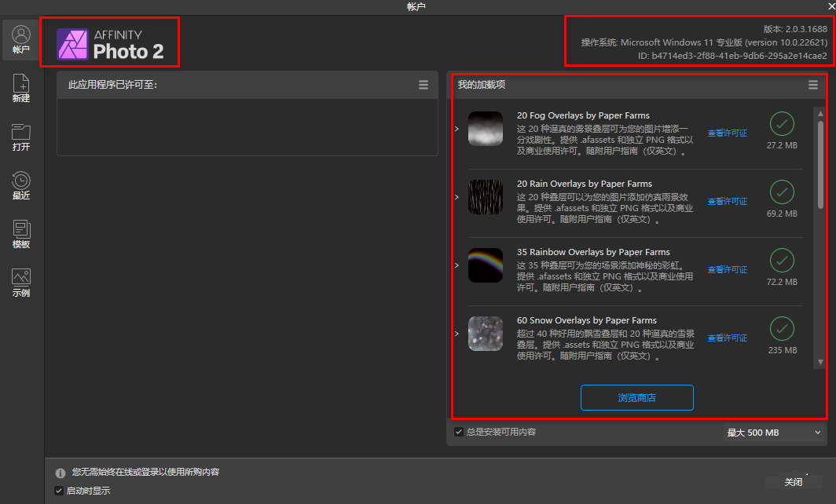Click the 版本: 2.0.3.1688 text
Screen dimensions: 836x504
pos(795,29)
